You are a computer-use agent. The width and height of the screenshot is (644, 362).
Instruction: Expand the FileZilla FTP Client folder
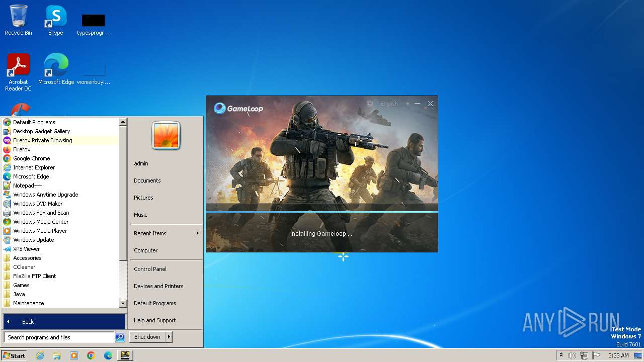pos(60,276)
